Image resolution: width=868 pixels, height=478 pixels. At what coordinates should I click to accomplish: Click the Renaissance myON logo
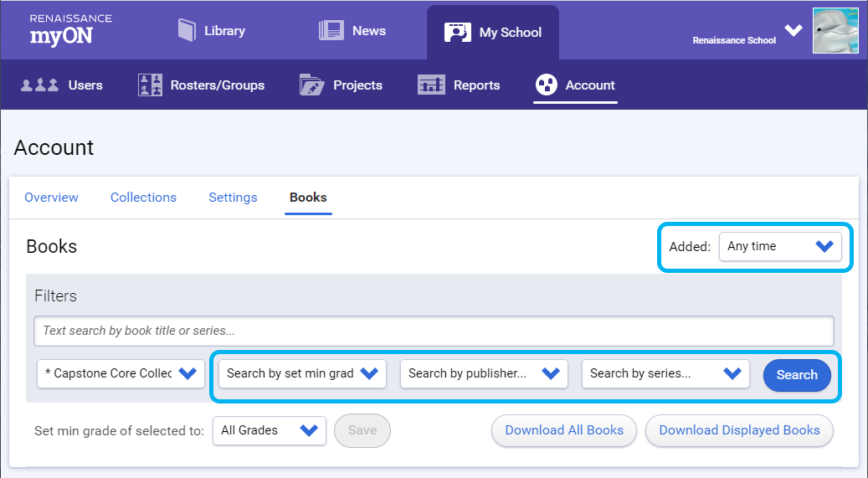point(70,30)
